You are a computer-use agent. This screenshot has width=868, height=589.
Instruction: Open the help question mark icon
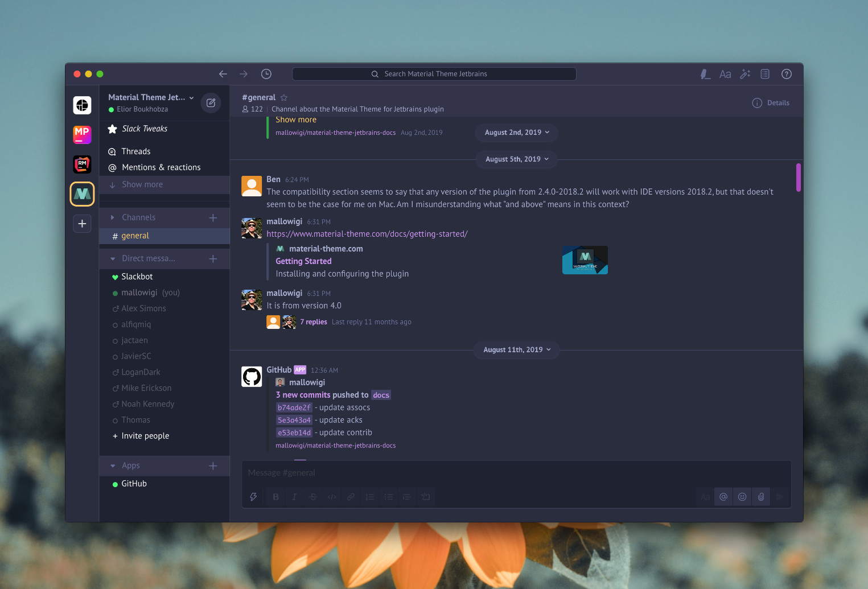pyautogui.click(x=787, y=74)
